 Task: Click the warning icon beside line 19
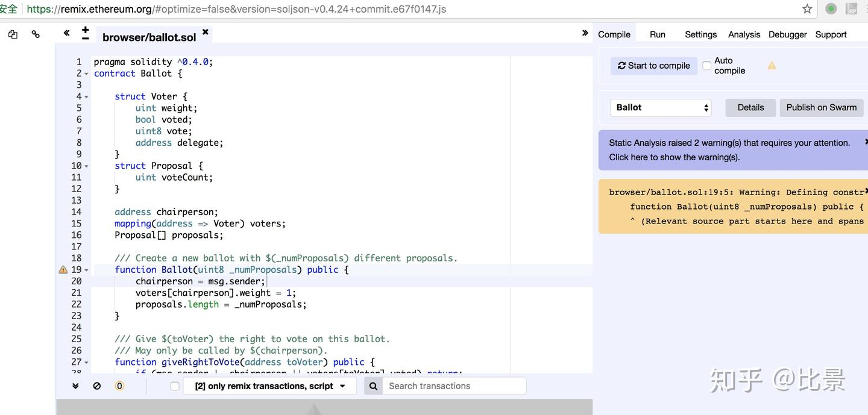[x=63, y=270]
